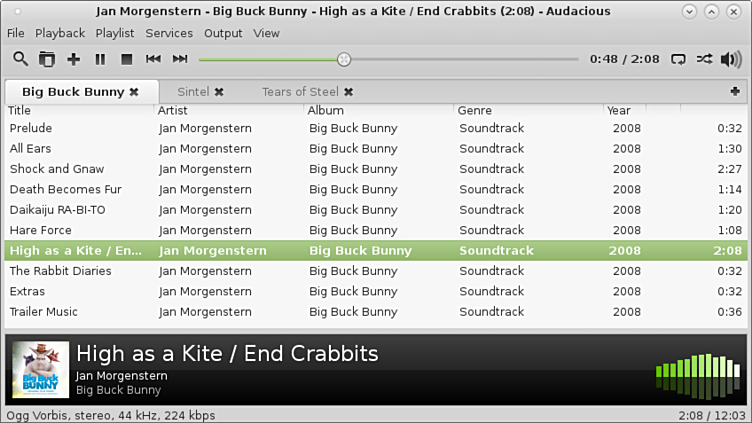Viewport: 752px width, 423px height.
Task: Close the Sintel playlist tab
Action: pyautogui.click(x=219, y=92)
